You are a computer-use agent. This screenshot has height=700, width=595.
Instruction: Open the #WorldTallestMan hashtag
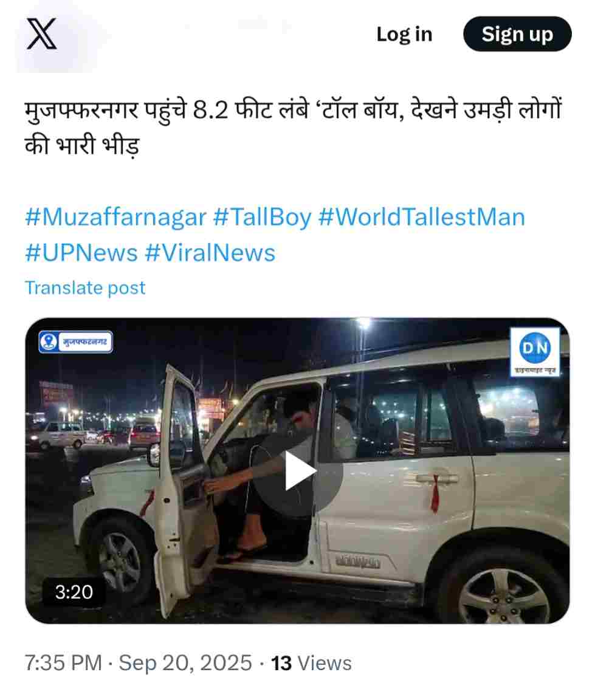point(421,218)
